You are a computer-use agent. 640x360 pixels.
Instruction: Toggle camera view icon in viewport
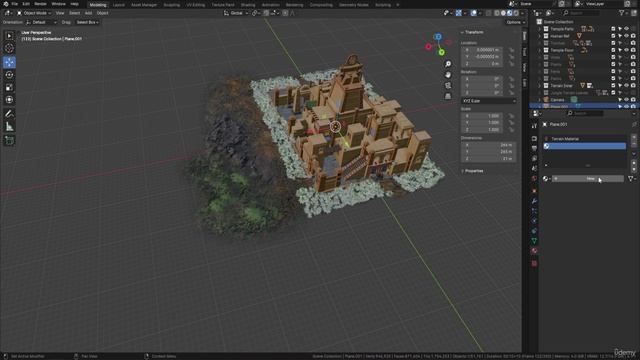pyautogui.click(x=448, y=85)
